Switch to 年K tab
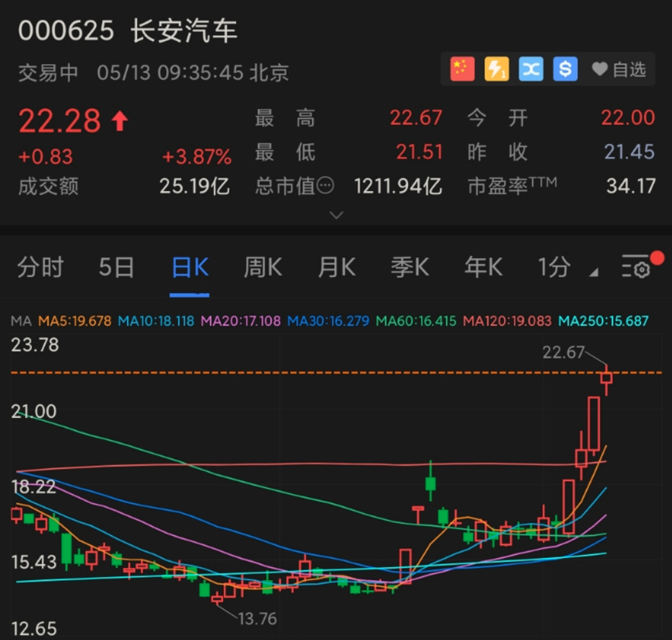 (484, 267)
